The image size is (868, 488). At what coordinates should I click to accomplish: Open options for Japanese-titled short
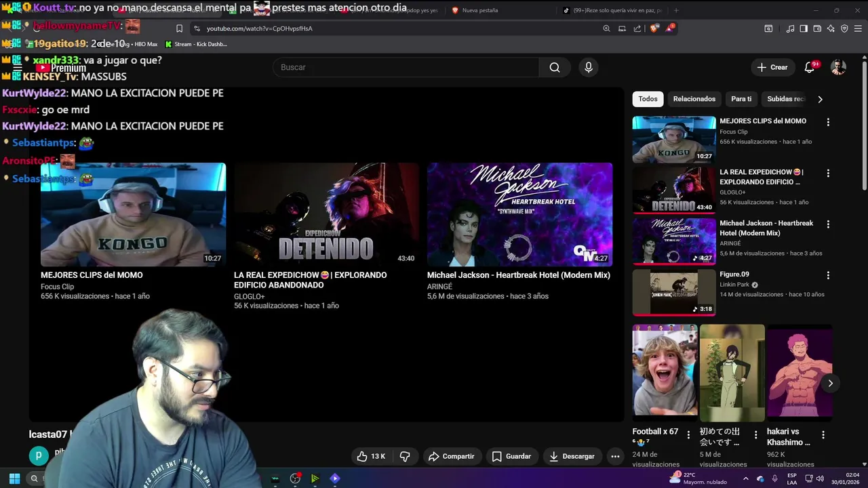[756, 434]
